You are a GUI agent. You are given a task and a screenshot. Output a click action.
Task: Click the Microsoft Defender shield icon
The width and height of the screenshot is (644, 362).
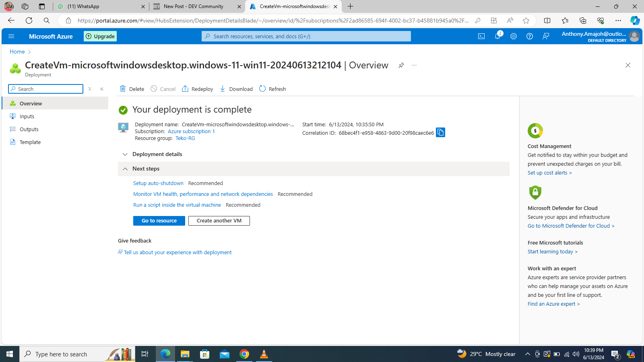click(535, 192)
